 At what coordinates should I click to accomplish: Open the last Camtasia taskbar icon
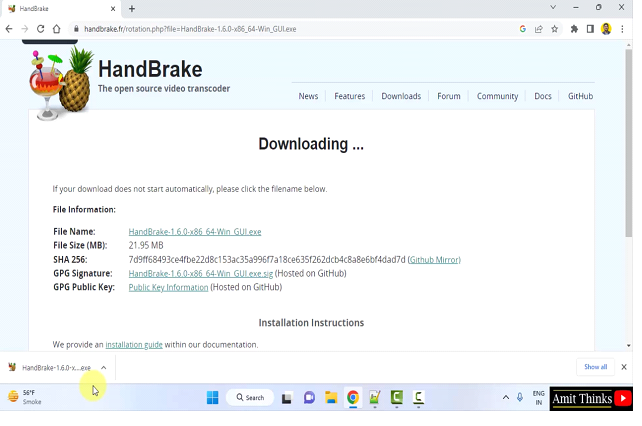coord(418,397)
